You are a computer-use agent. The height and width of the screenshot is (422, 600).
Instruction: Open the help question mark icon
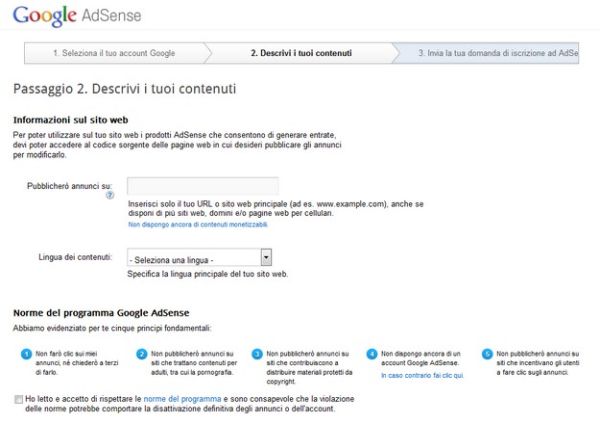pos(110,196)
